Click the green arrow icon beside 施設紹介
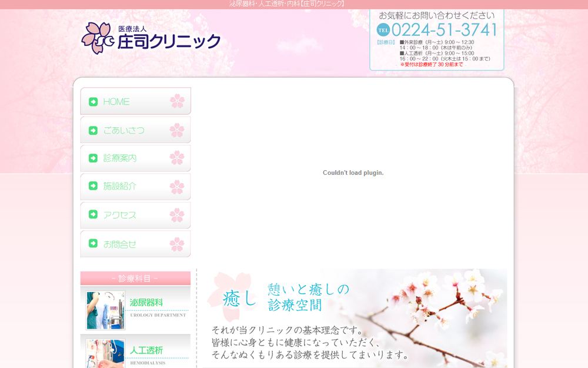Viewport: 588px width, 368px height. tap(93, 186)
